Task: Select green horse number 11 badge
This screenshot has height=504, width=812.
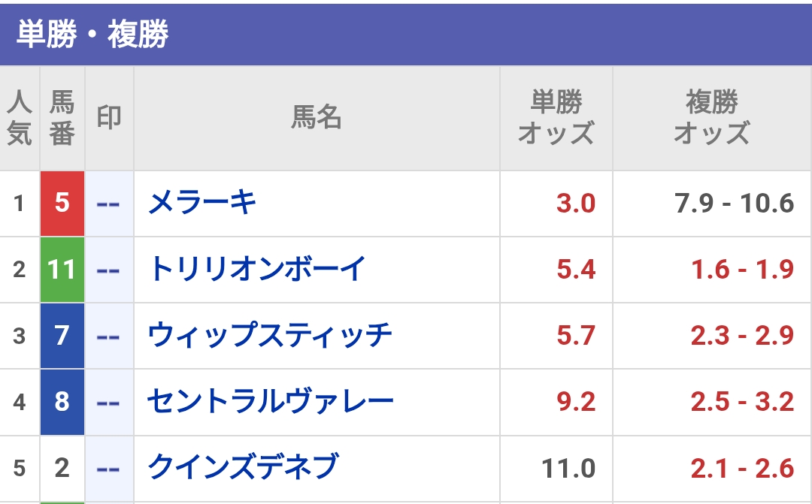Action: pos(62,270)
